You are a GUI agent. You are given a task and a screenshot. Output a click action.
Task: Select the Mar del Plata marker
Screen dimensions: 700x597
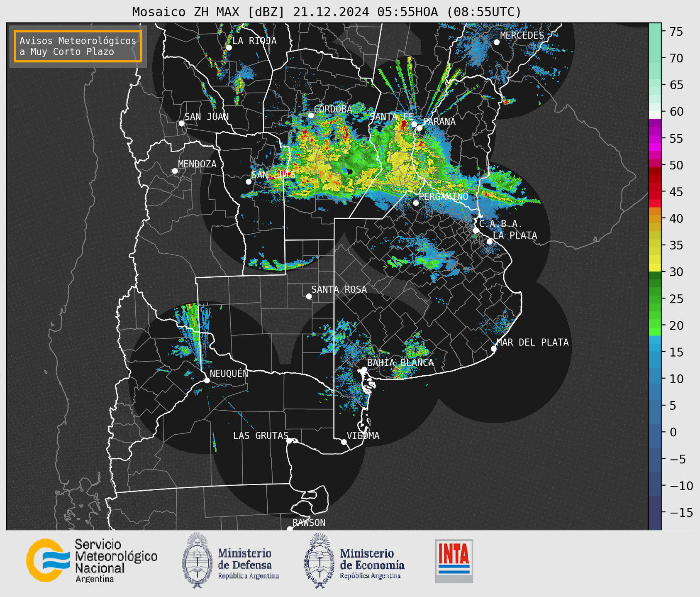[493, 349]
